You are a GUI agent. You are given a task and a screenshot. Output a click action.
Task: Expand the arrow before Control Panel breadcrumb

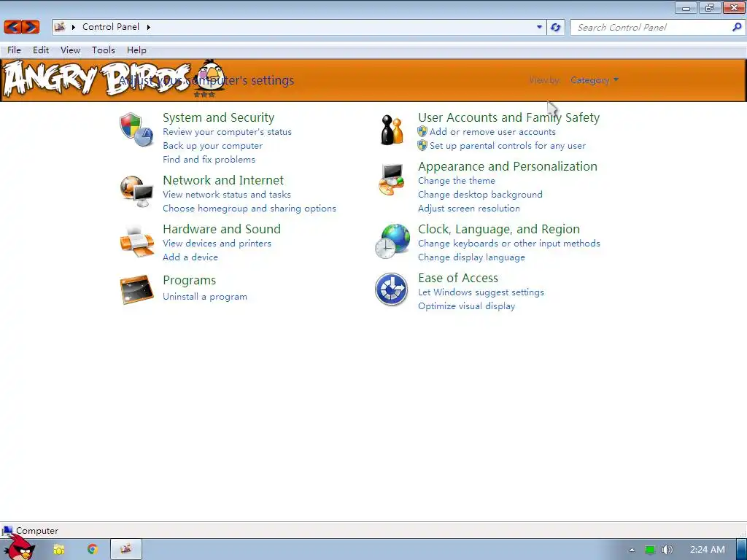[x=74, y=27]
